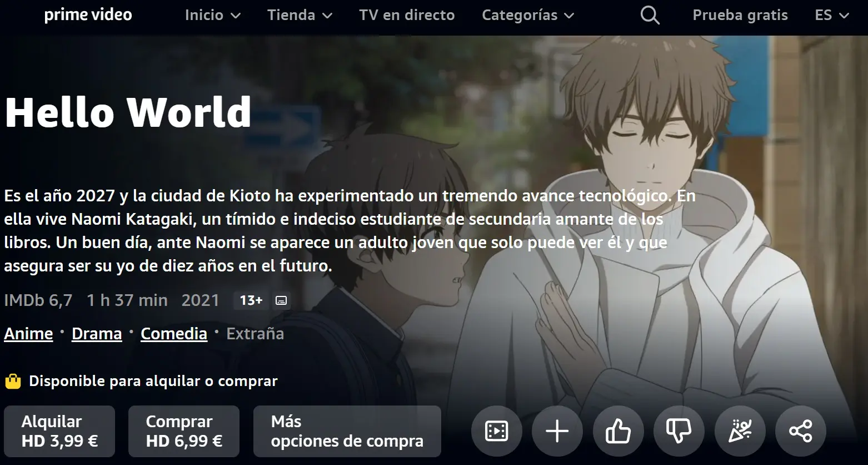
Task: Click the thumbs down dislike icon
Action: pyautogui.click(x=679, y=431)
